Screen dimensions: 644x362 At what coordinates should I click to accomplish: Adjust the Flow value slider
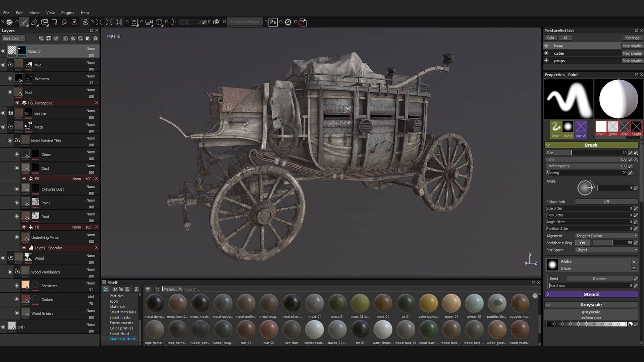(587, 159)
